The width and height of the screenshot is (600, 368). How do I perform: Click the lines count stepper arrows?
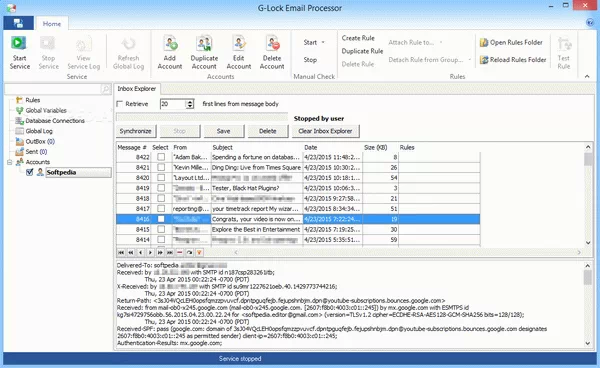[190, 104]
